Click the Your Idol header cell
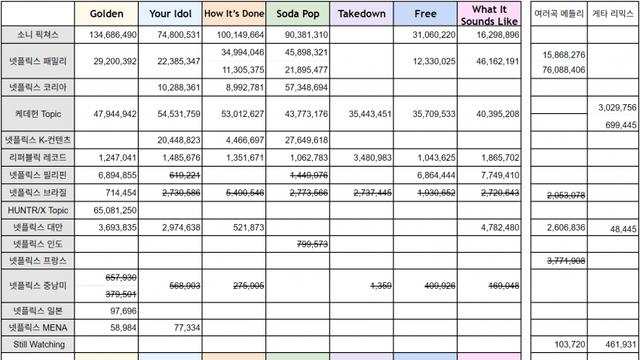 pyautogui.click(x=170, y=14)
